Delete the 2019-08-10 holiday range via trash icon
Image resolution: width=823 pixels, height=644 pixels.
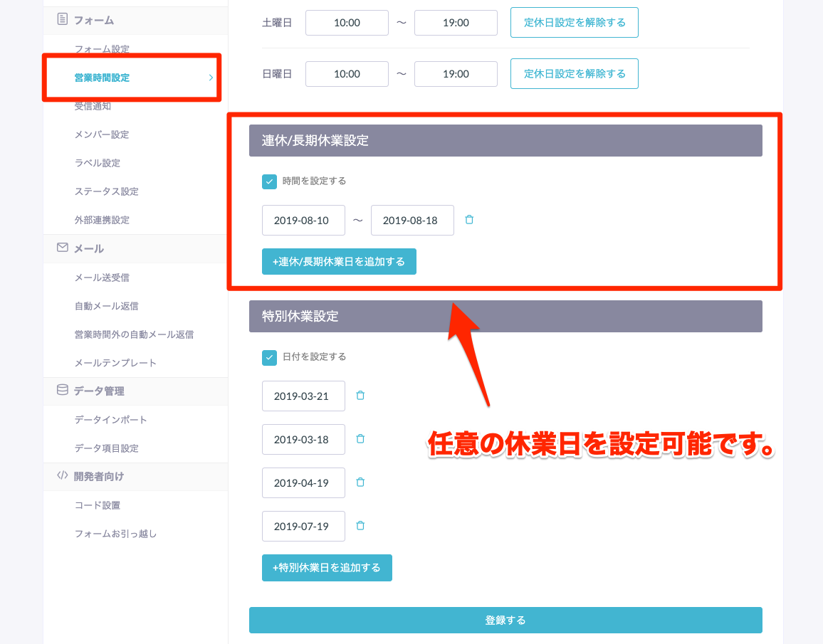tap(468, 220)
